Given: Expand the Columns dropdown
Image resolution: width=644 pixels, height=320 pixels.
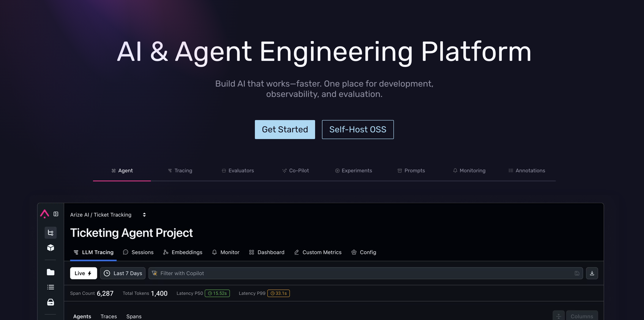Looking at the screenshot, I should click(x=582, y=316).
